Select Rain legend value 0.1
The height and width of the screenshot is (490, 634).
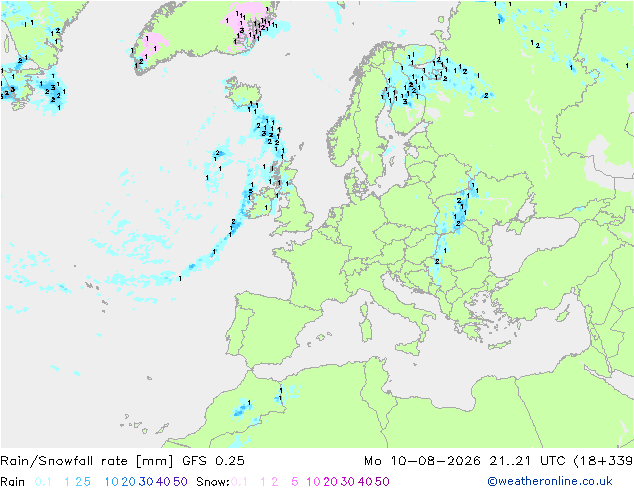tap(43, 482)
